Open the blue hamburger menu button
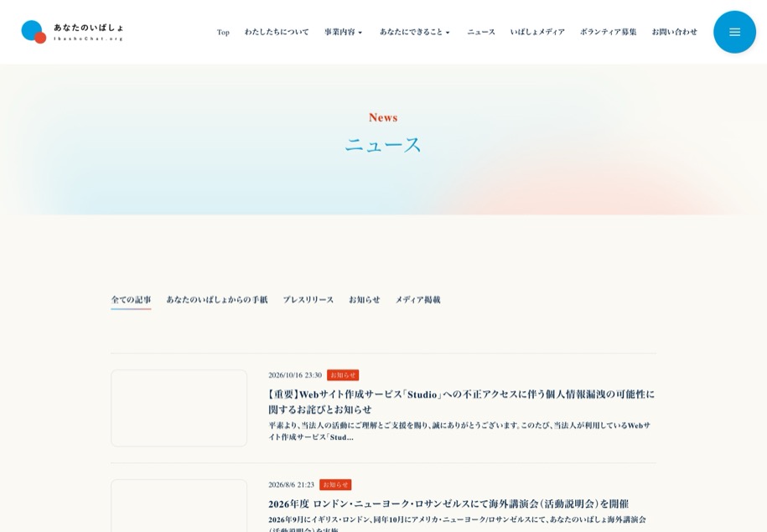This screenshot has height=532, width=767. coord(734,32)
